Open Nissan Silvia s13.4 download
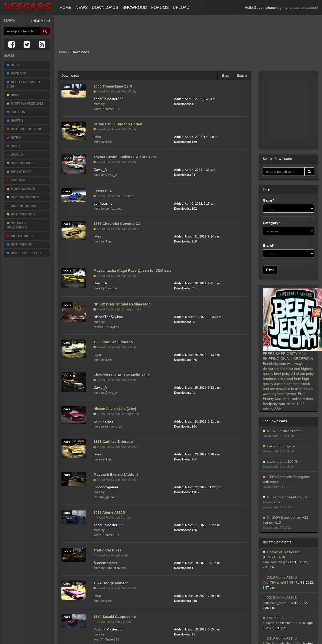The height and width of the screenshot is (644, 322). (x=115, y=409)
